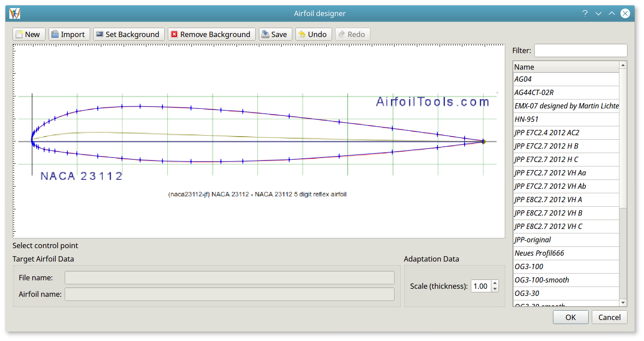Confirm with the OK button
This screenshot has width=644, height=341.
click(x=570, y=317)
